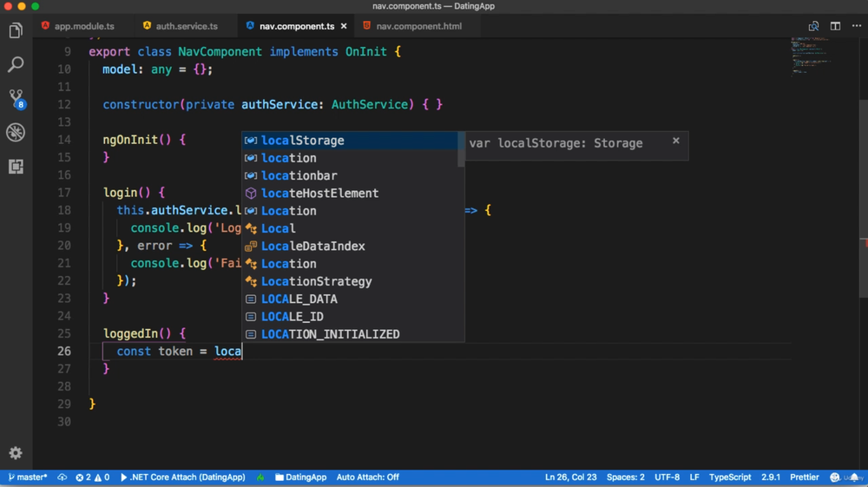Click line number 26 in gutter
868x487 pixels.
[x=64, y=352]
